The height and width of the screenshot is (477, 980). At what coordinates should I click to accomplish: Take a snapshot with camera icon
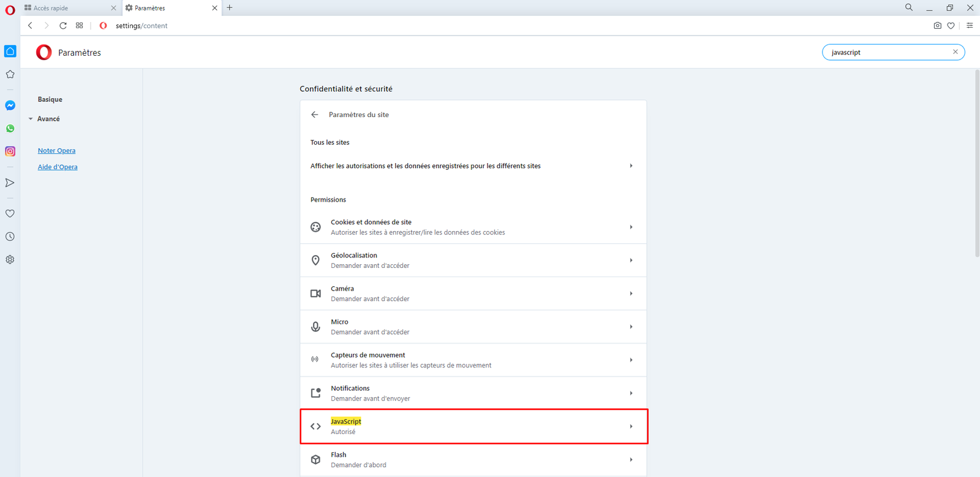(937, 26)
